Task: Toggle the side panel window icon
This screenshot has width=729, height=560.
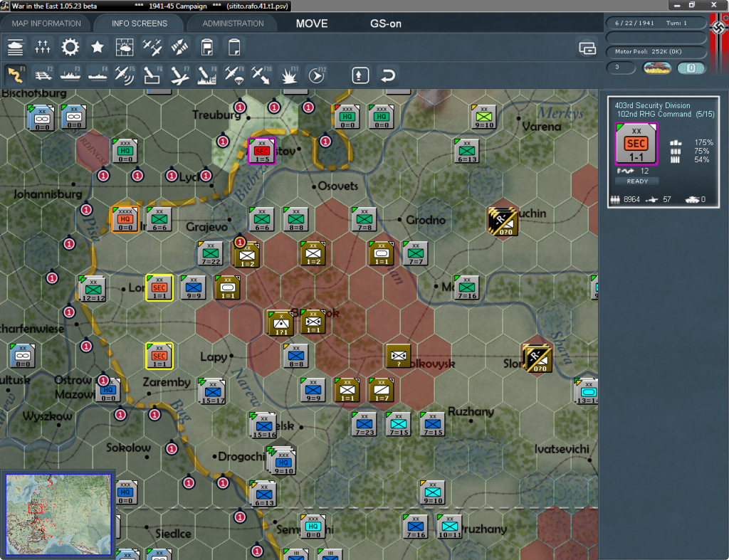Action: pos(587,48)
